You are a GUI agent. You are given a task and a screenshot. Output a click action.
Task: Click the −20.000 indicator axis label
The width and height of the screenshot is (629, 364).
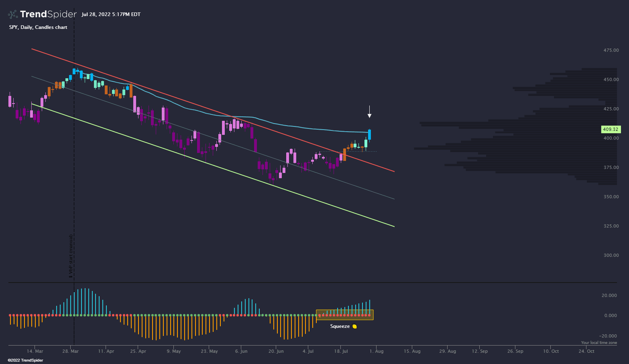pos(608,336)
